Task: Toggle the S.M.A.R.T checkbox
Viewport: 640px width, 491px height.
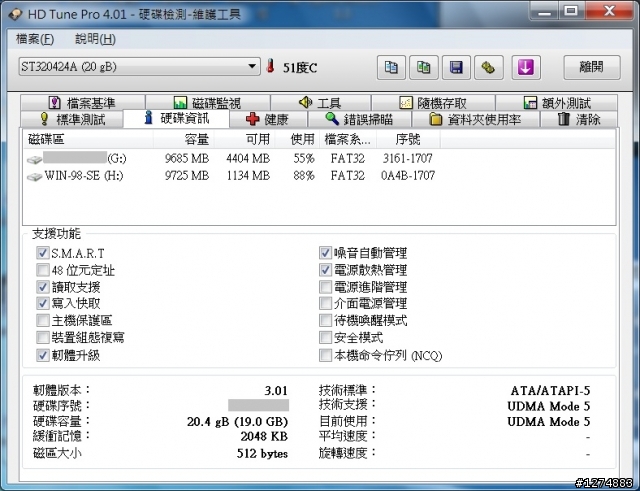Action: (42, 253)
